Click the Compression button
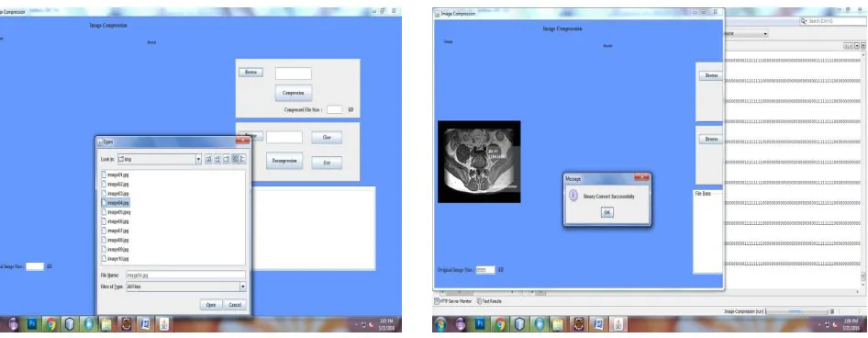The width and height of the screenshot is (868, 338). click(x=294, y=93)
